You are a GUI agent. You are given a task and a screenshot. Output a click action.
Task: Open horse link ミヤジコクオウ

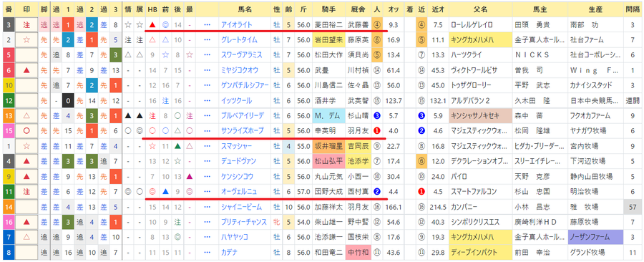pos(240,70)
